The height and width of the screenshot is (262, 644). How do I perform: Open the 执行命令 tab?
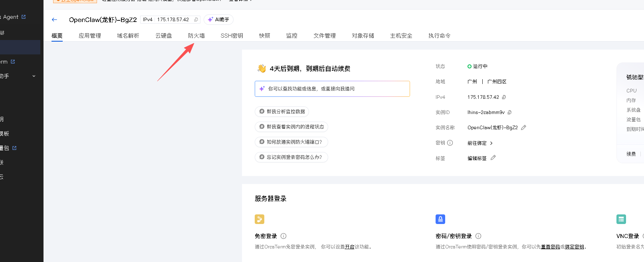pyautogui.click(x=440, y=36)
